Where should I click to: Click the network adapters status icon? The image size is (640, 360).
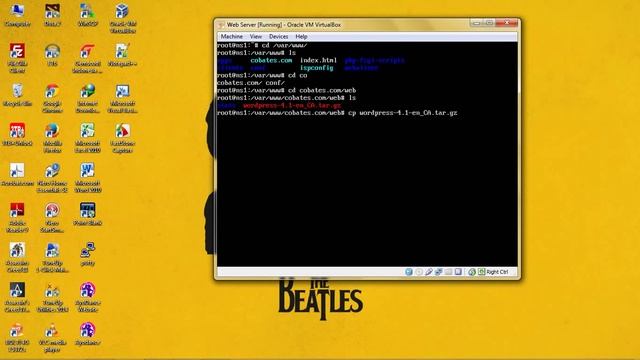pos(438,272)
